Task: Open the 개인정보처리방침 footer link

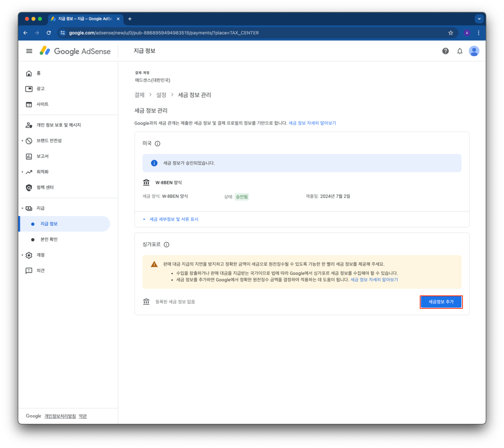Action: pos(60,416)
